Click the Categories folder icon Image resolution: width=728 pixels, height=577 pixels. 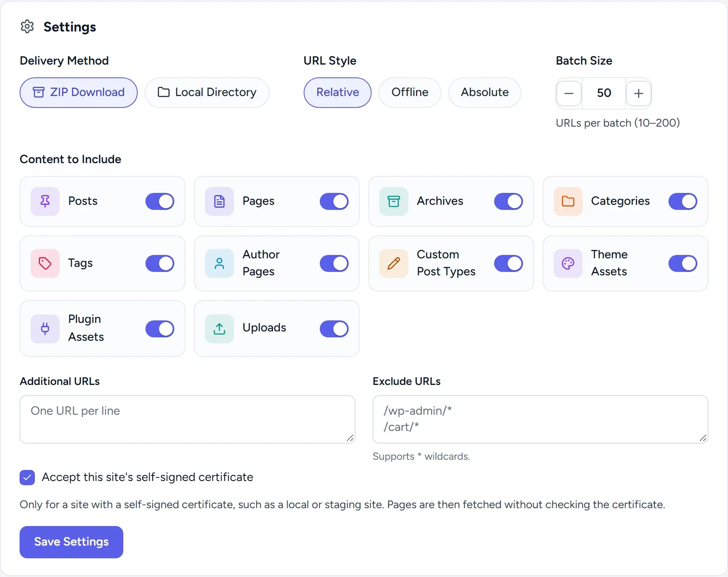(x=568, y=201)
